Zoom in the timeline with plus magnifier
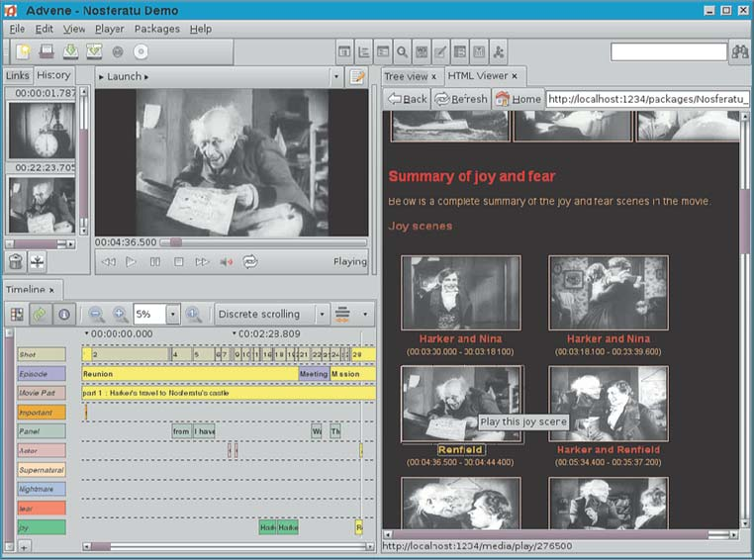The width and height of the screenshot is (754, 560). point(120,315)
